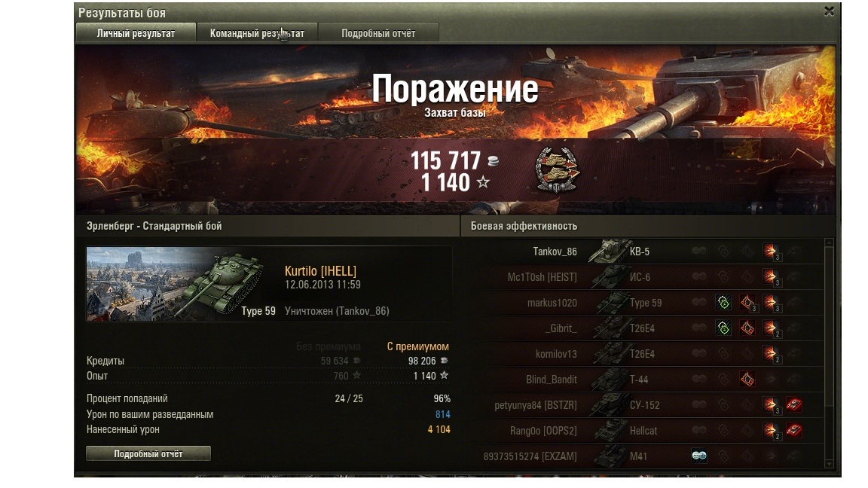Click the critical hits icon for Blind_Bandit

point(747,380)
